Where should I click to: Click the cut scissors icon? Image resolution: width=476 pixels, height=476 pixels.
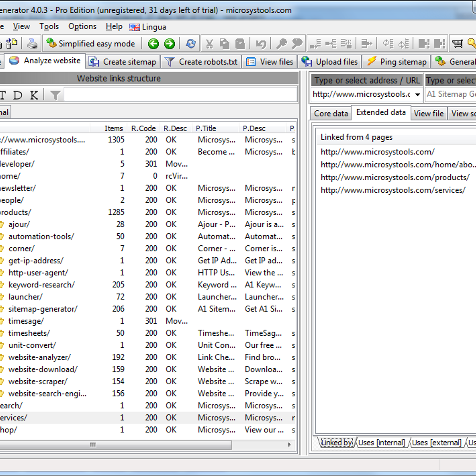pyautogui.click(x=209, y=44)
